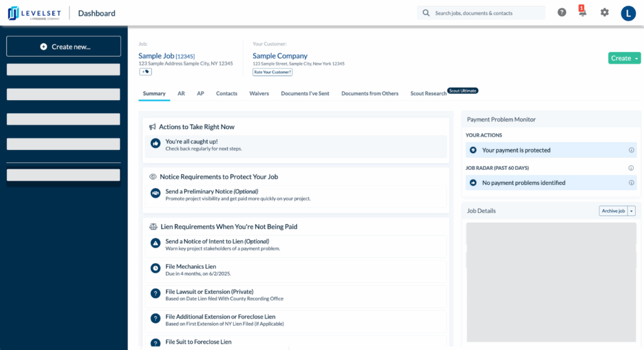
Task: Click info icon beside Your payment is protected
Action: (631, 150)
